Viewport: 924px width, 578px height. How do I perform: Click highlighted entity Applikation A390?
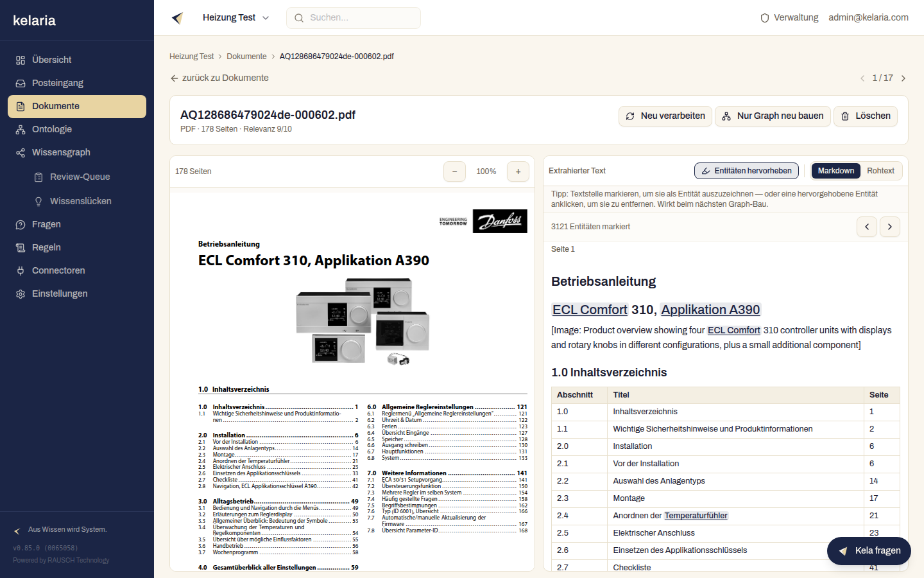click(710, 310)
